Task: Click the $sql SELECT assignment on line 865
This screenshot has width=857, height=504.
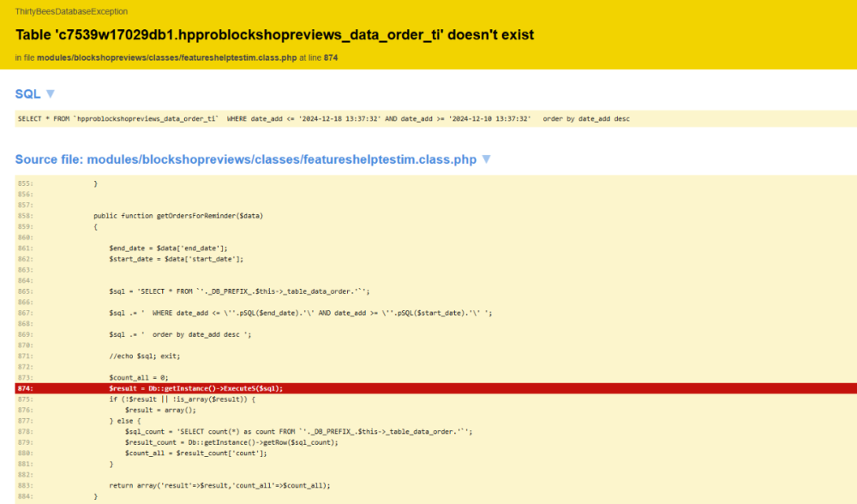Action: pos(239,291)
